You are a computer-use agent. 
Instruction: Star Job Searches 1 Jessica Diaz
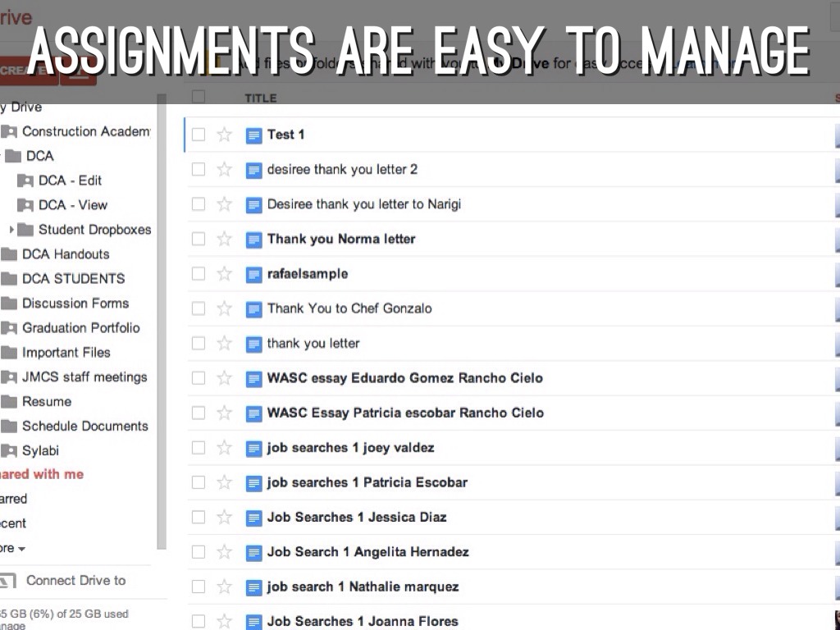[224, 518]
